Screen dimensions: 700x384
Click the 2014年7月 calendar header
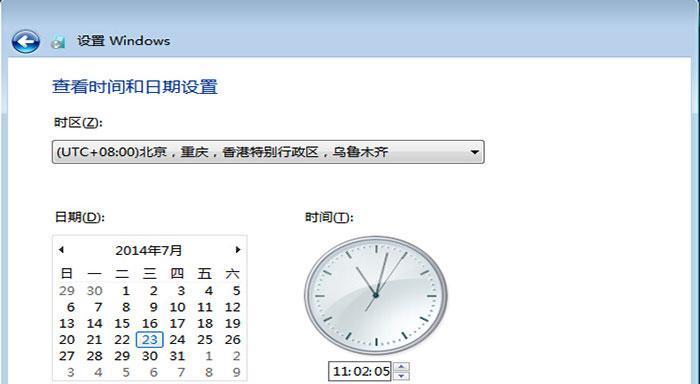pos(149,250)
